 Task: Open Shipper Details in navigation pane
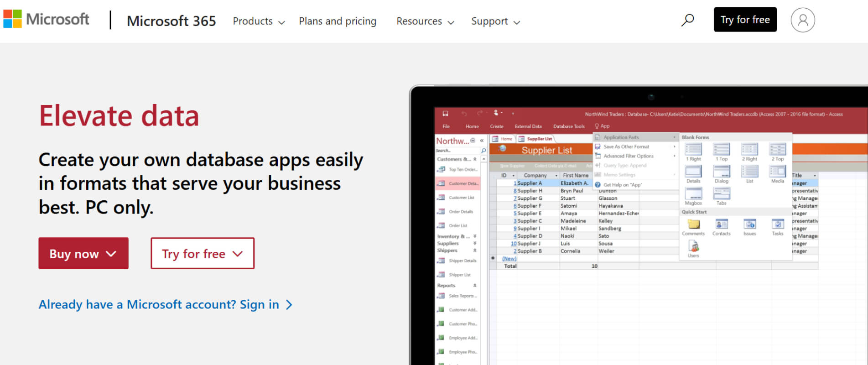(x=458, y=261)
